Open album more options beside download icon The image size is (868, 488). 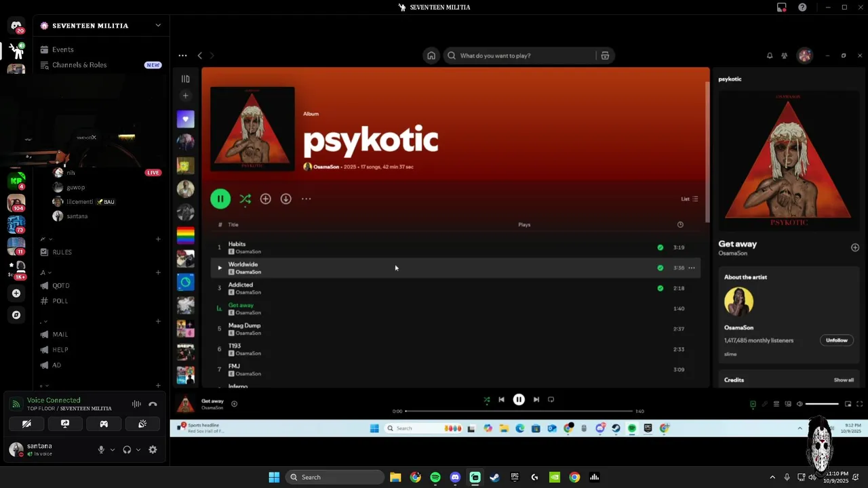tap(307, 199)
